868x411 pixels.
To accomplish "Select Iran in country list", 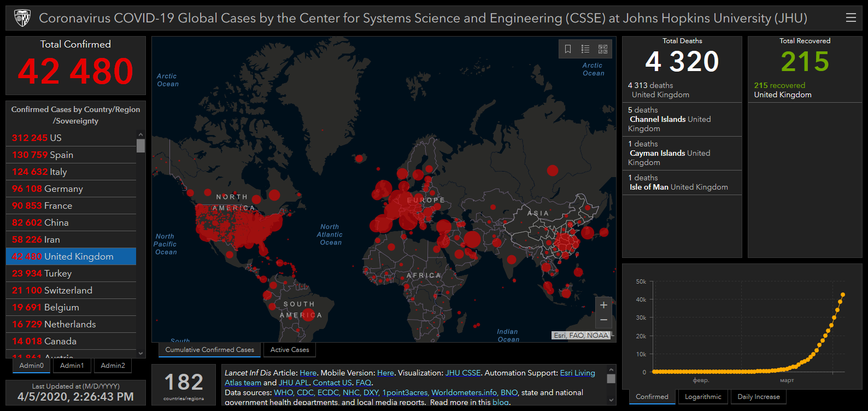I will click(71, 239).
